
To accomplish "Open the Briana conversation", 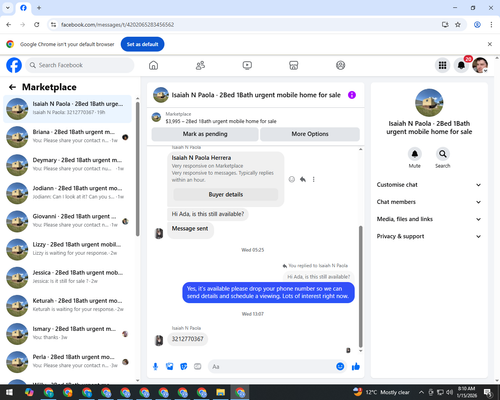I will click(67, 137).
